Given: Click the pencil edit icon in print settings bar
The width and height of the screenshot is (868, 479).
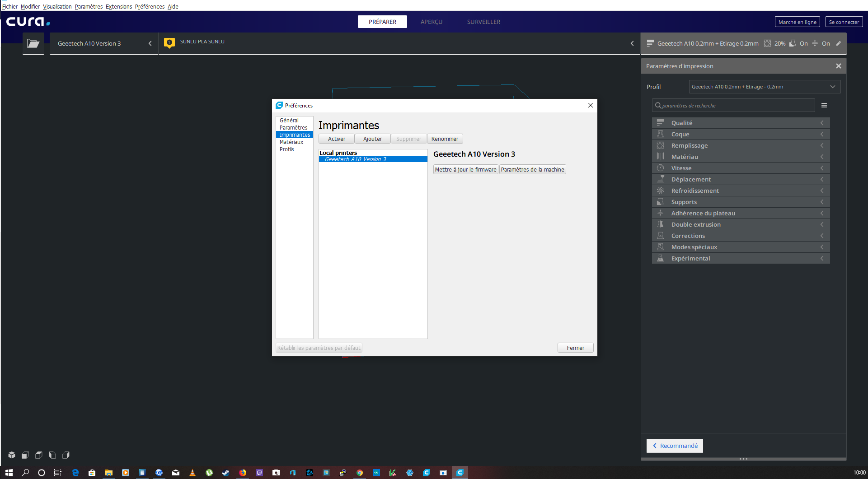Looking at the screenshot, I should [x=839, y=43].
